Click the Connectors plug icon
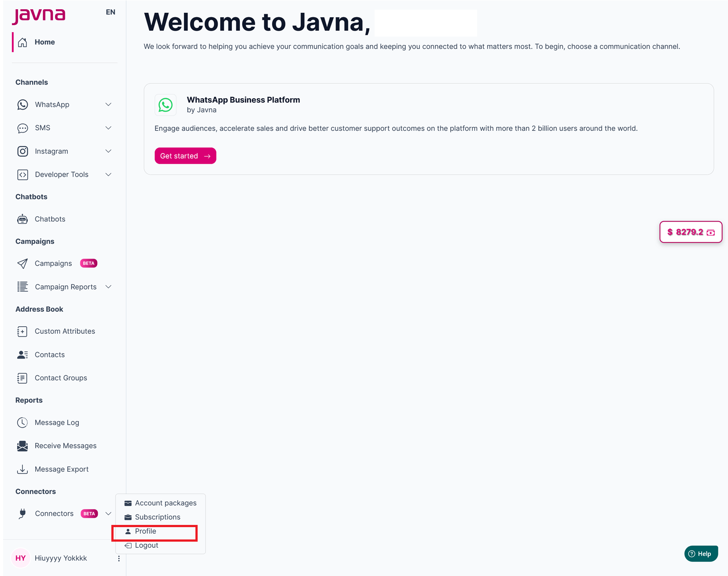The width and height of the screenshot is (728, 576). click(22, 513)
